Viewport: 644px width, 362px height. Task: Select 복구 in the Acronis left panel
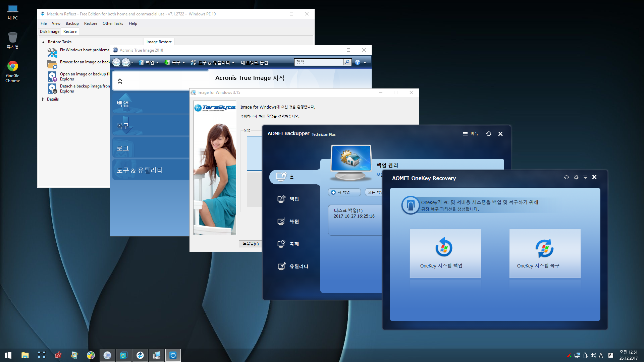(x=151, y=126)
